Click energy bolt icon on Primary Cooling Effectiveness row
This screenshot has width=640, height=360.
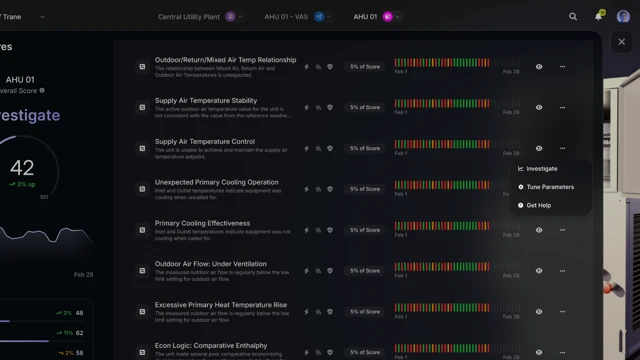pyautogui.click(x=306, y=230)
